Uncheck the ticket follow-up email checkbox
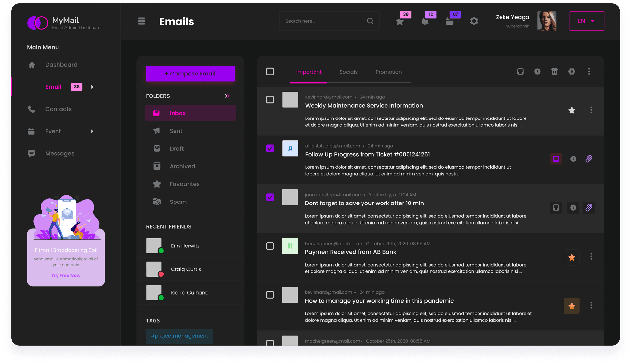Screen dimensions: 631x364 [x=270, y=148]
